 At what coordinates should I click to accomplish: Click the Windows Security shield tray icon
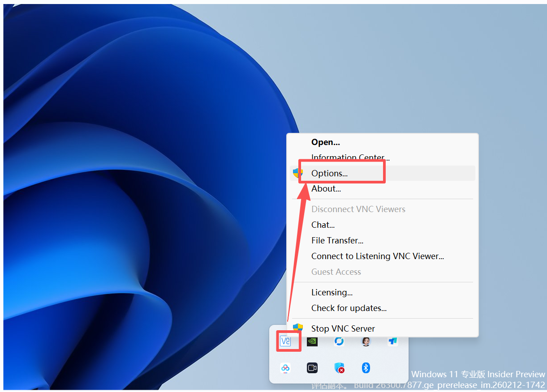pyautogui.click(x=340, y=368)
